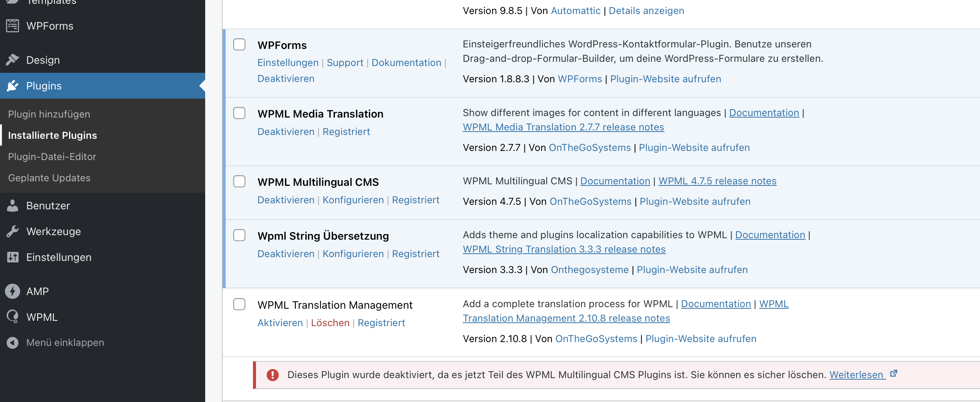Deactivate WPML Multilingual CMS plugin
This screenshot has width=980, height=402.
tap(286, 199)
